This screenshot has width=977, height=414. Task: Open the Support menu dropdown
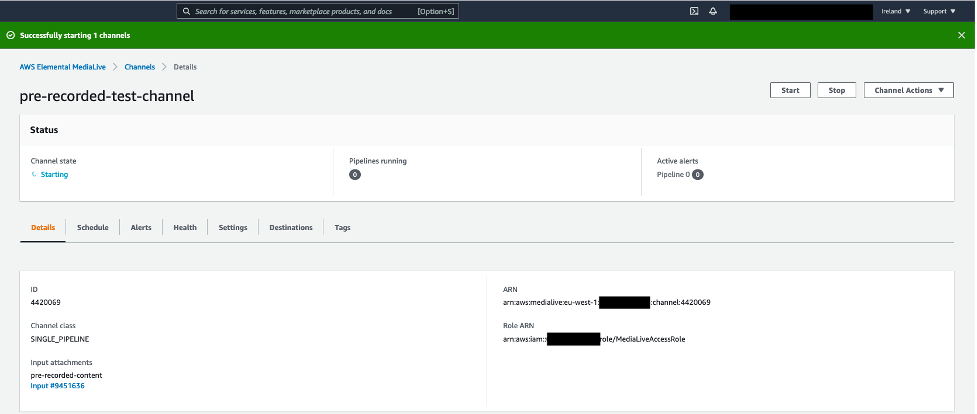point(939,11)
